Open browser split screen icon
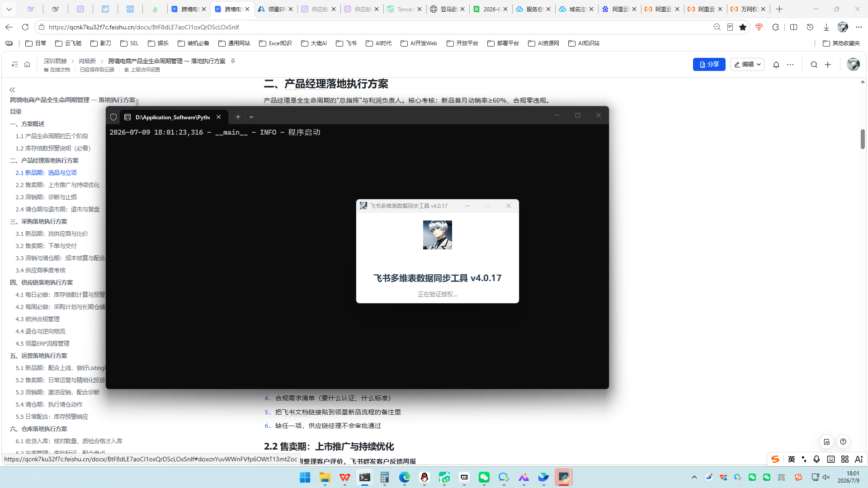 click(x=793, y=27)
